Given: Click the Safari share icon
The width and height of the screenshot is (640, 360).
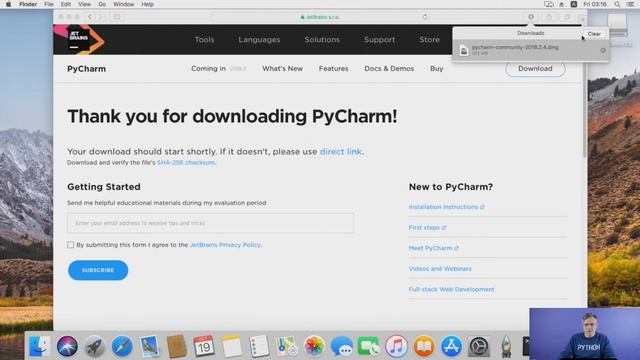Looking at the screenshot, I should click(x=549, y=17).
